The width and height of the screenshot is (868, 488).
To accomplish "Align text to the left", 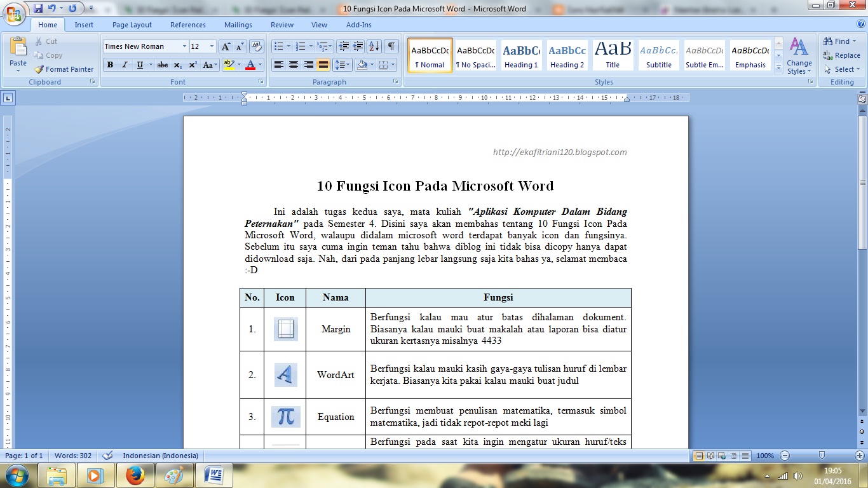I will 278,65.
